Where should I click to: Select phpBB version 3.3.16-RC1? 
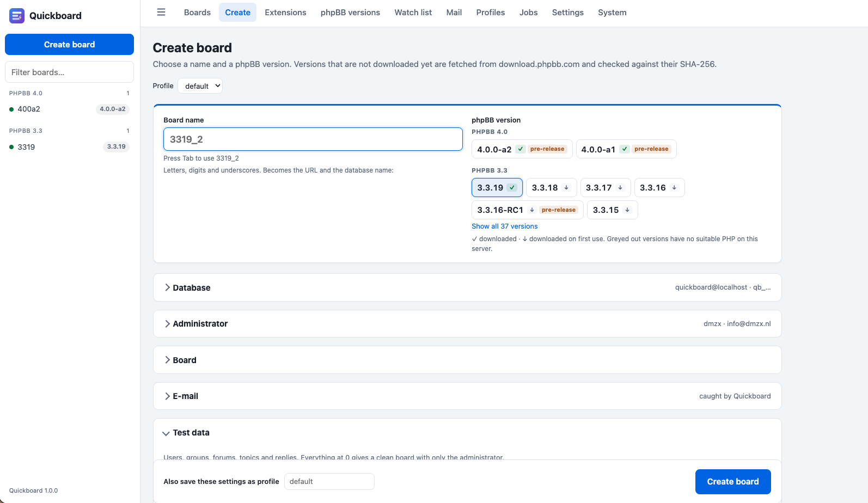pos(528,210)
